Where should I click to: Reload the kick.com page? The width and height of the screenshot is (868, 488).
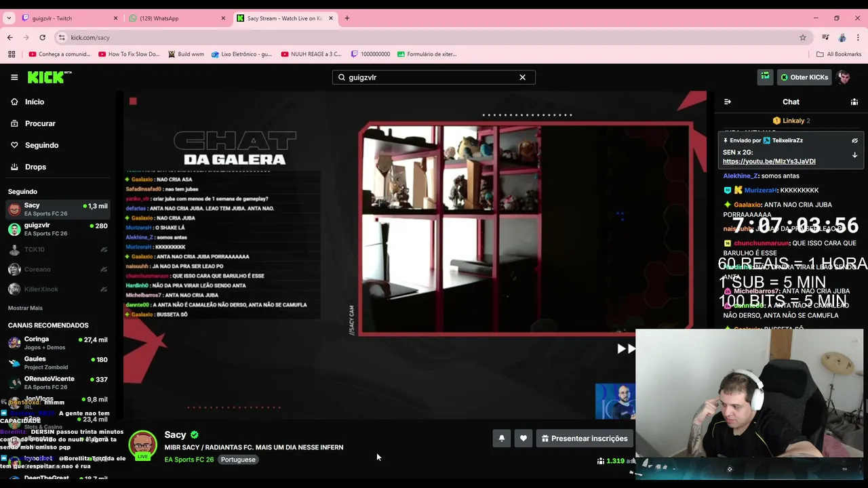point(42,37)
